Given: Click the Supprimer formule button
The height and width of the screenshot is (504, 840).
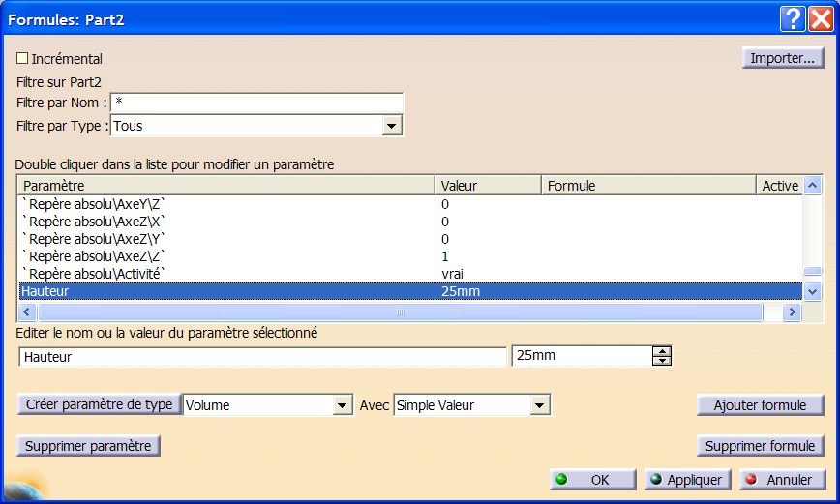Looking at the screenshot, I should click(760, 446).
